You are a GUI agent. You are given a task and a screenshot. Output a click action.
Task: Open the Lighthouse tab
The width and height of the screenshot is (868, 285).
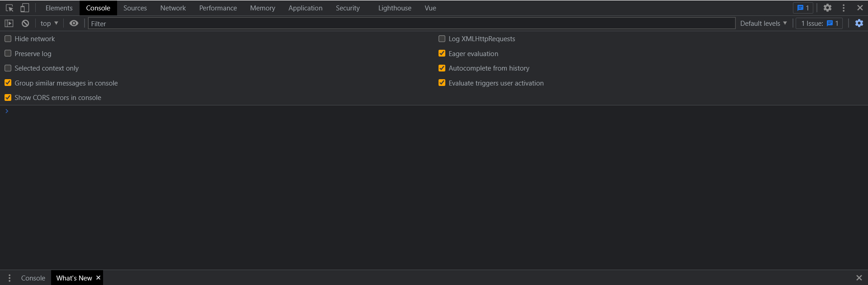[395, 8]
